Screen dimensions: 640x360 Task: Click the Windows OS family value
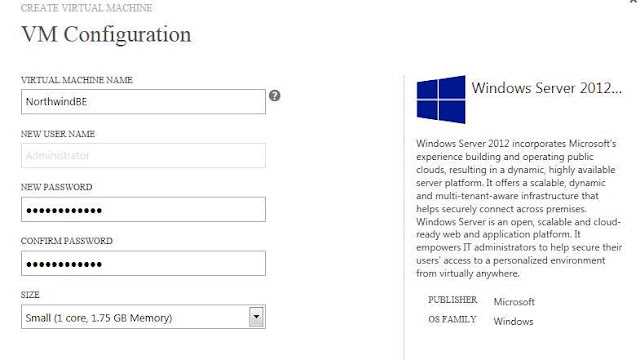513,321
